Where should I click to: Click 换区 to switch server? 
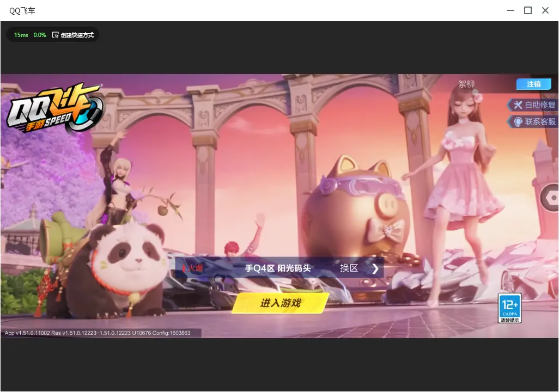(349, 268)
